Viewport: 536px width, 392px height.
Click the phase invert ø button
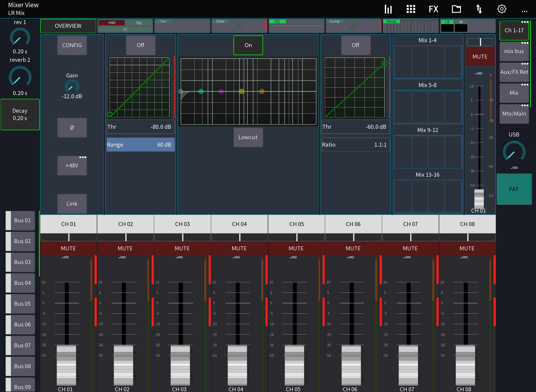pyautogui.click(x=72, y=128)
